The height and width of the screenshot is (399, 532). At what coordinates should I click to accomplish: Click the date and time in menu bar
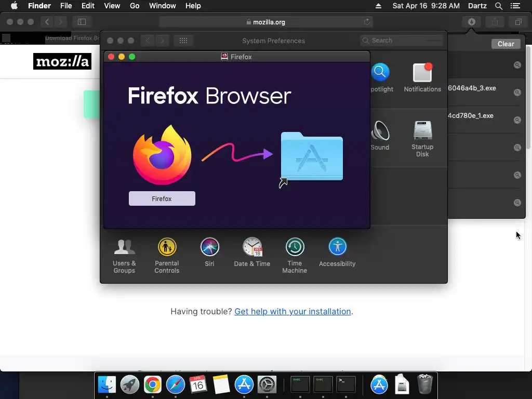(426, 6)
